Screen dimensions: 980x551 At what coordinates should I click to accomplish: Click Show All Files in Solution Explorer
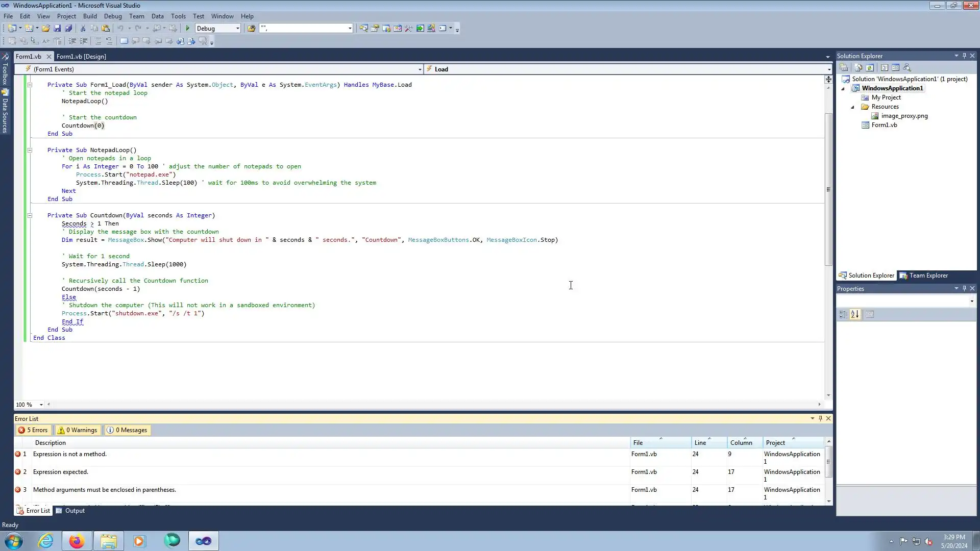[859, 68]
